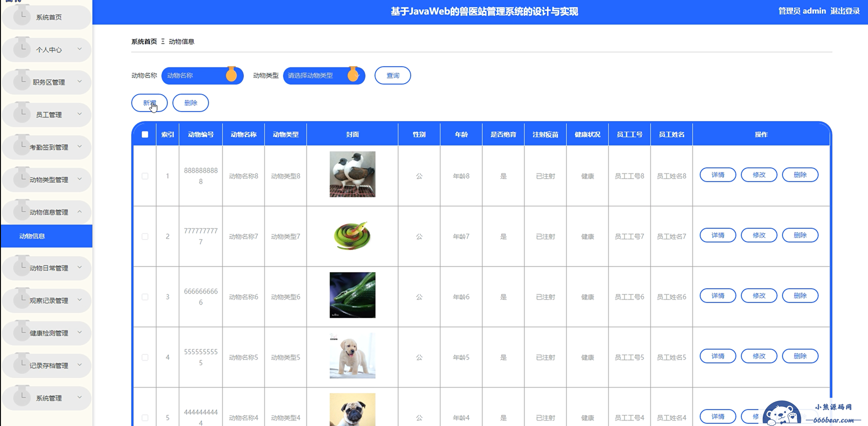
Task: Expand the 员工管理 chevron
Action: coord(80,114)
